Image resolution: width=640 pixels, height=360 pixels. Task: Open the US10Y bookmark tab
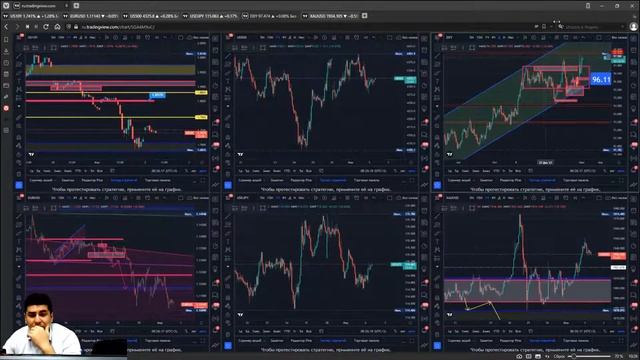(30, 16)
